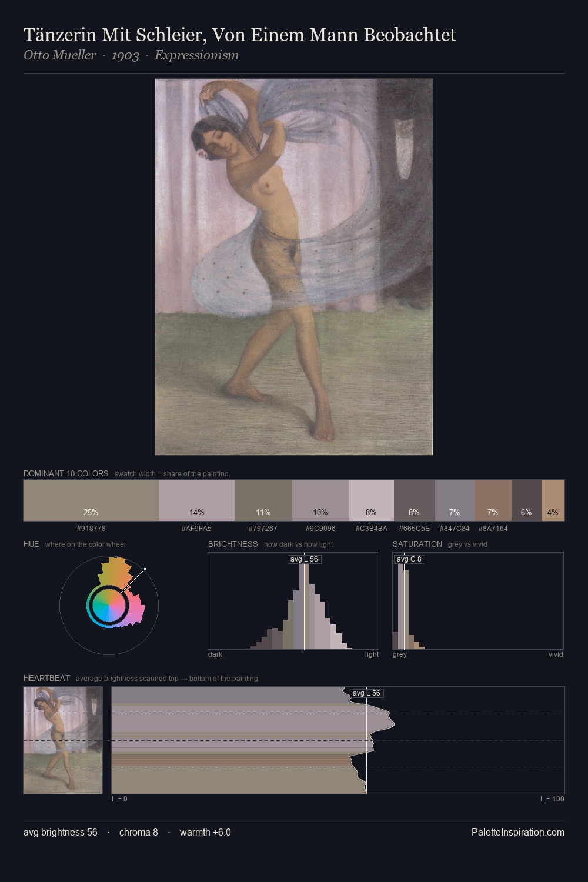Click the 'warmth +6.0' footer text
The height and width of the screenshot is (882, 588).
[x=205, y=832]
